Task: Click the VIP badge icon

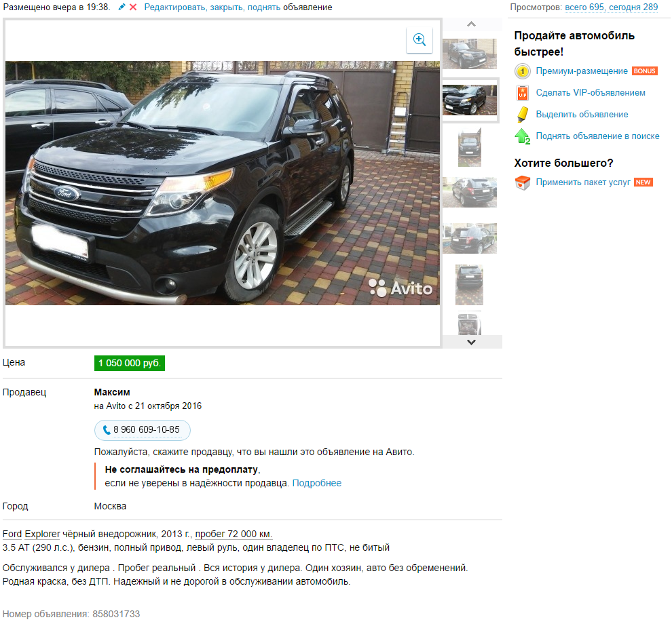Action: click(x=523, y=92)
